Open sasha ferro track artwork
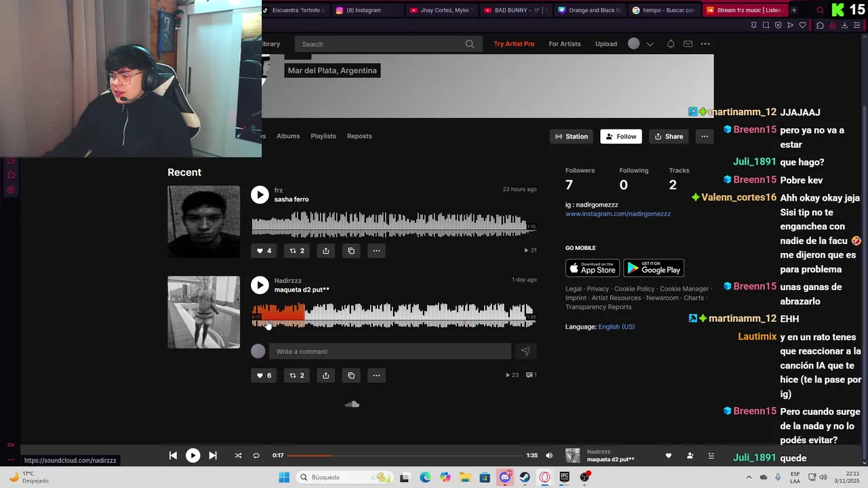 pyautogui.click(x=203, y=222)
